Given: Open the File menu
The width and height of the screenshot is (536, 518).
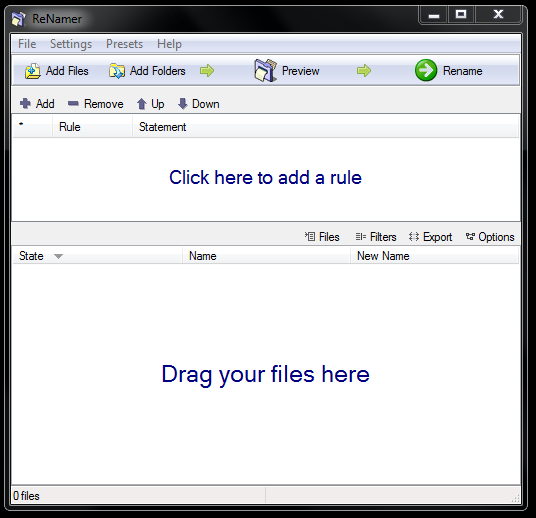Looking at the screenshot, I should click(x=27, y=44).
